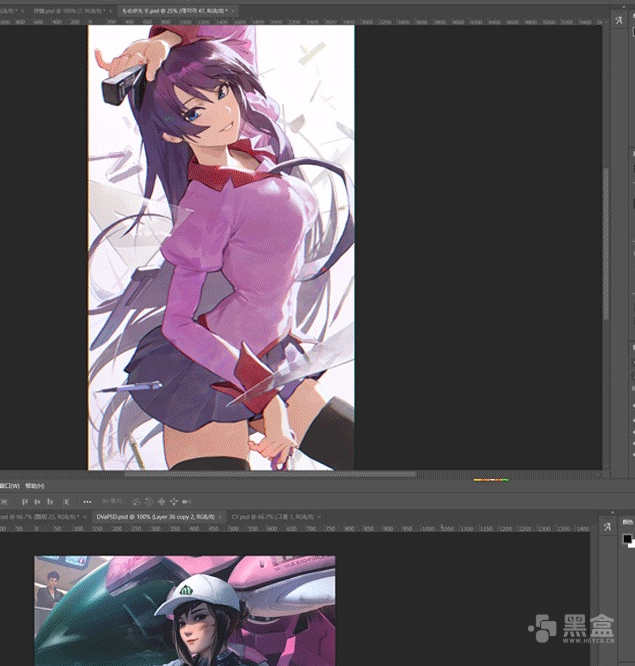Switch to the CY.psd document tab

(x=272, y=517)
